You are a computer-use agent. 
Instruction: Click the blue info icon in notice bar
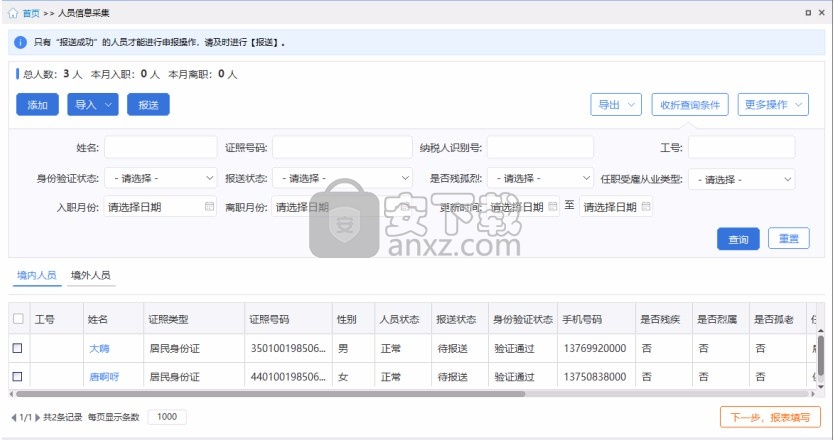(20, 43)
